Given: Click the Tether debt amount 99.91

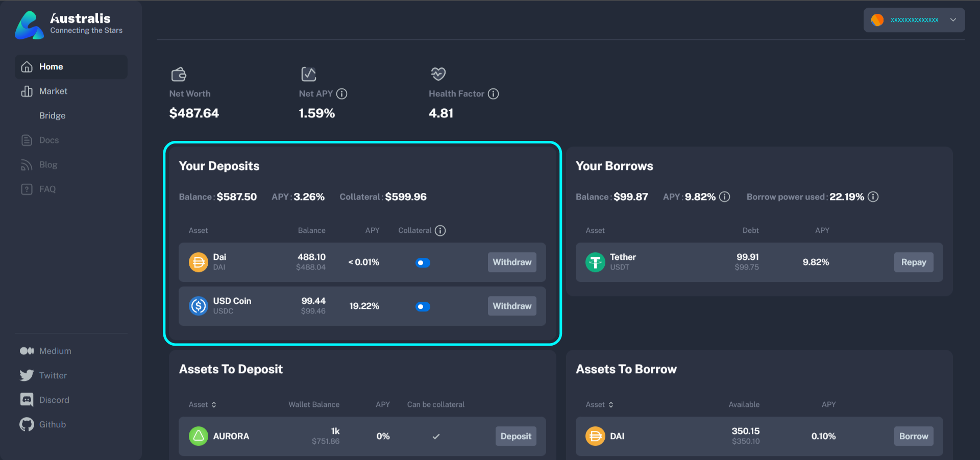Looking at the screenshot, I should coord(747,257).
